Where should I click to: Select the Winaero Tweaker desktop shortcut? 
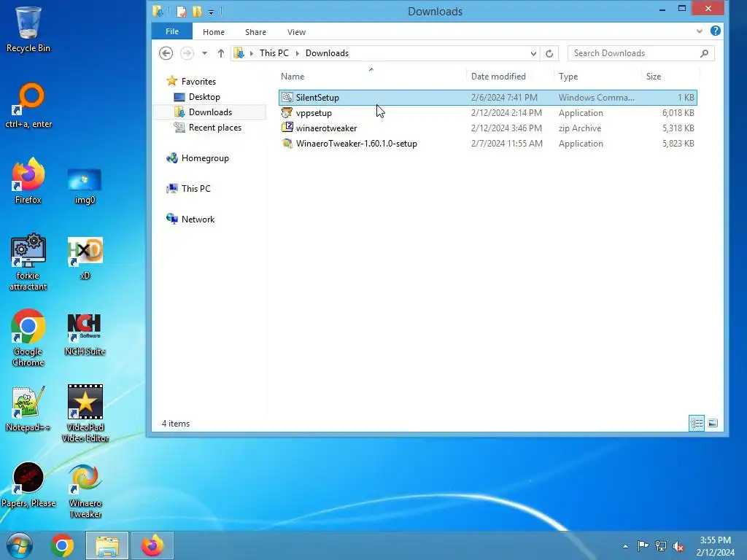(85, 491)
